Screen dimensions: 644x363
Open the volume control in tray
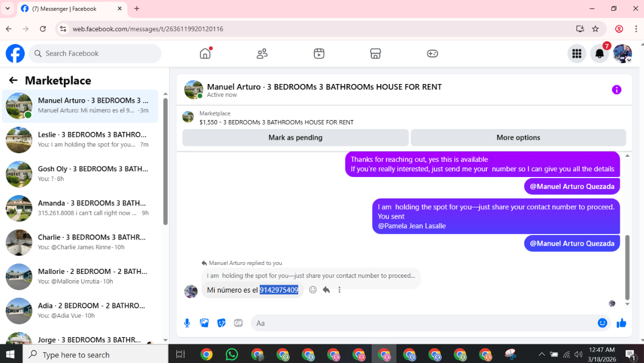coord(578,355)
